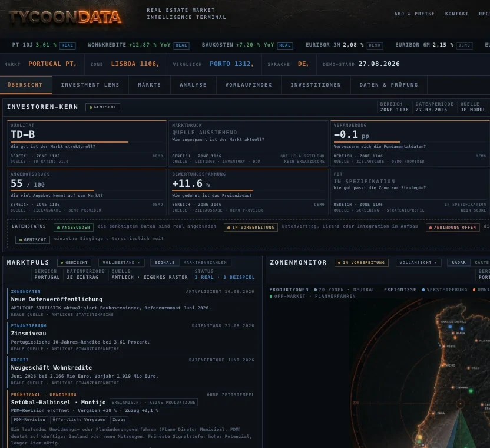
Task: Select the Leiria city marker on radar
Action: [x=433, y=413]
